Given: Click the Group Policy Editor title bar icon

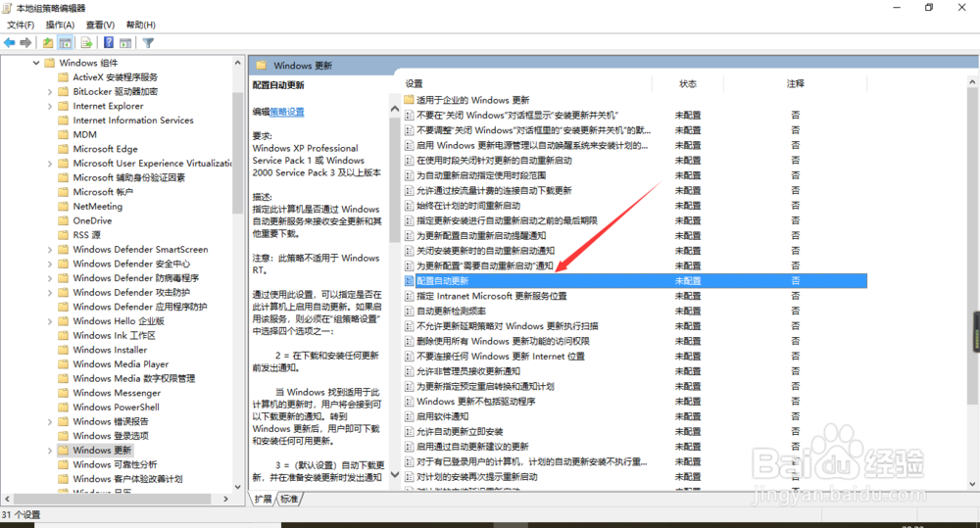Looking at the screenshot, I should 7,8.
